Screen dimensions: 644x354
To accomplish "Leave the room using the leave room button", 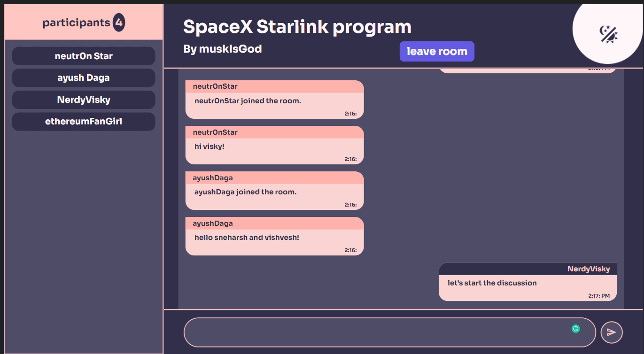I will point(437,51).
